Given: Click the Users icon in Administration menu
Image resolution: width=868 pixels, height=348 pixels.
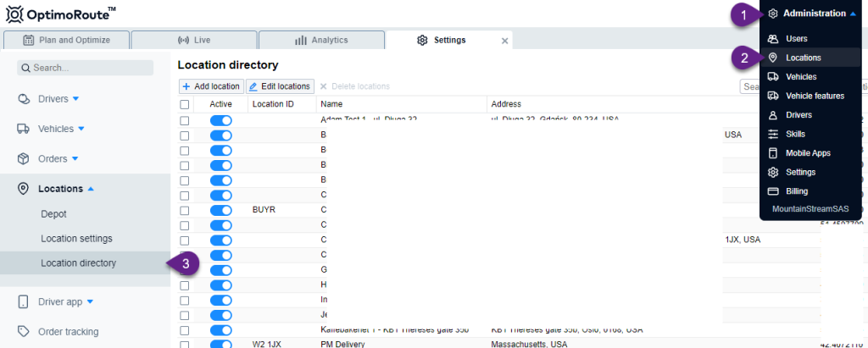Looking at the screenshot, I should tap(773, 39).
